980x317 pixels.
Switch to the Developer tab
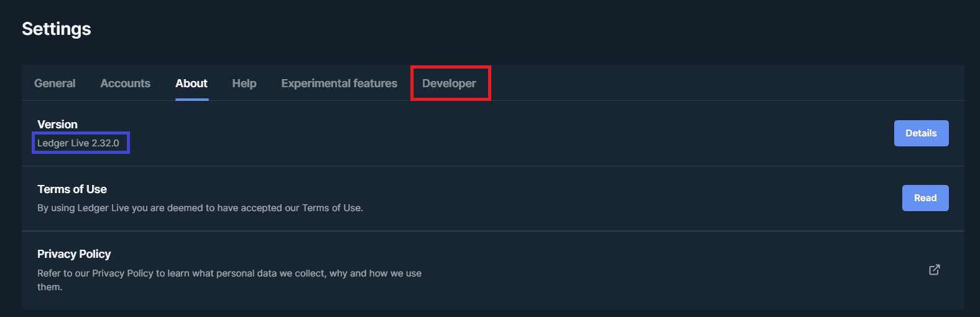[x=449, y=83]
